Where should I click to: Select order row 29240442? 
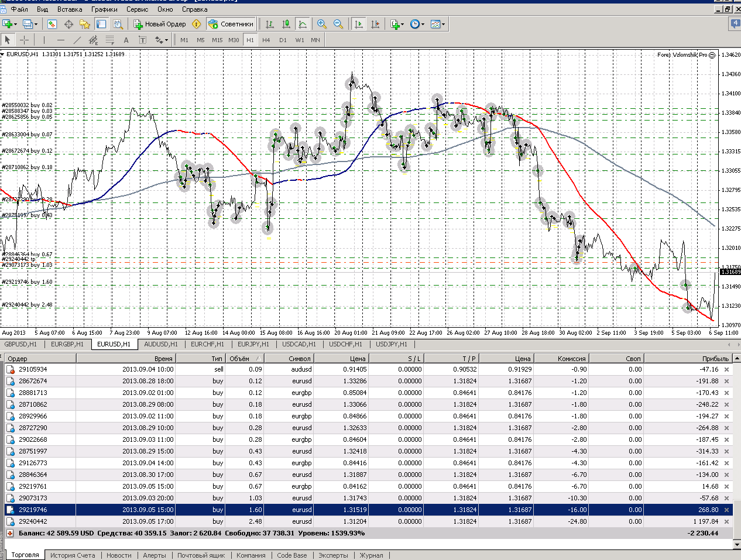point(369,521)
